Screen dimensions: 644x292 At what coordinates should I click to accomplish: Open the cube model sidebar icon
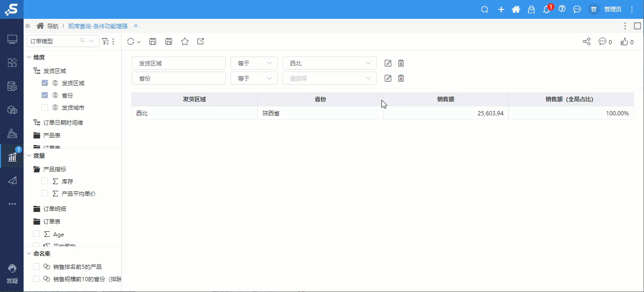pos(12,110)
